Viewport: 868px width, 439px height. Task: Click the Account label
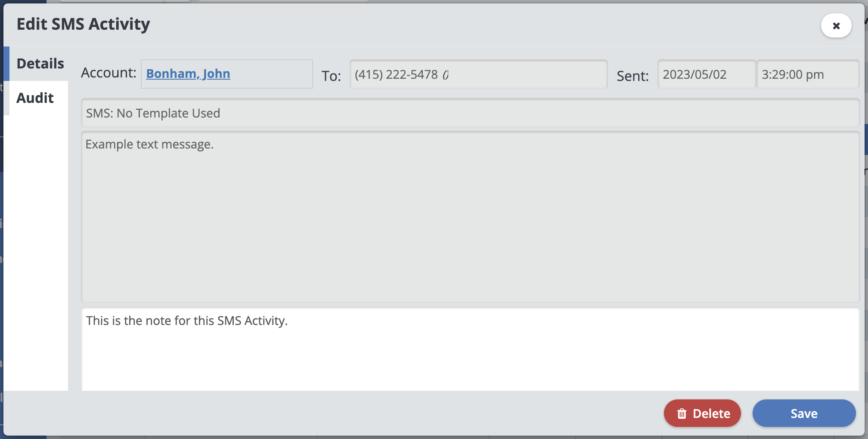tap(108, 73)
